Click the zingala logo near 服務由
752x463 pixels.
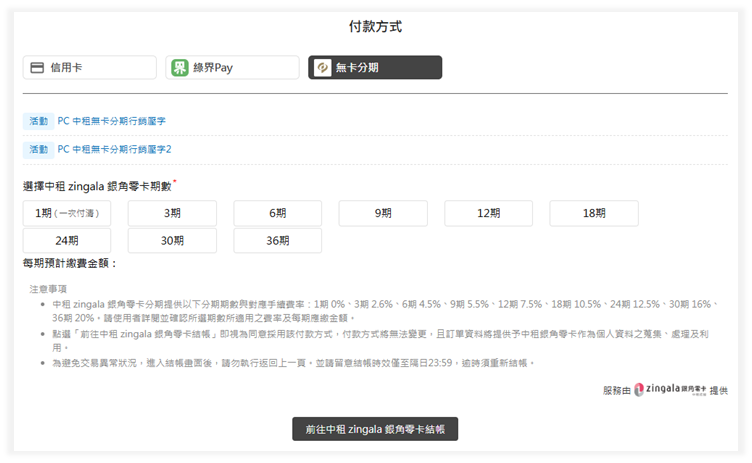670,390
